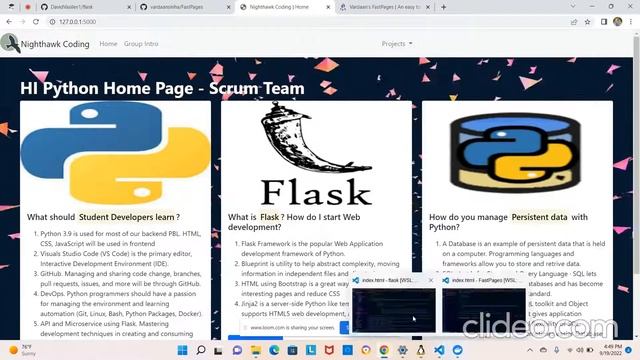Click the highlighted Flask keyword in the heading
The image size is (640, 360).
pos(269,217)
